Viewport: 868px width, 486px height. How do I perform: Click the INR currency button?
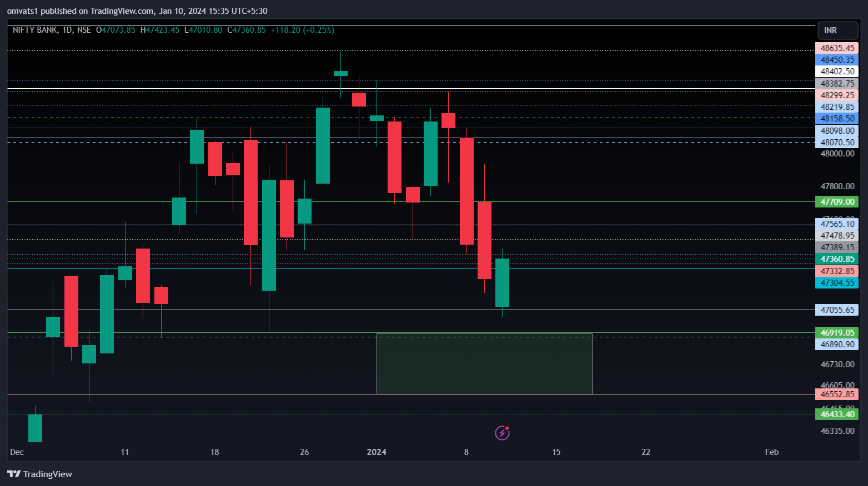837,31
